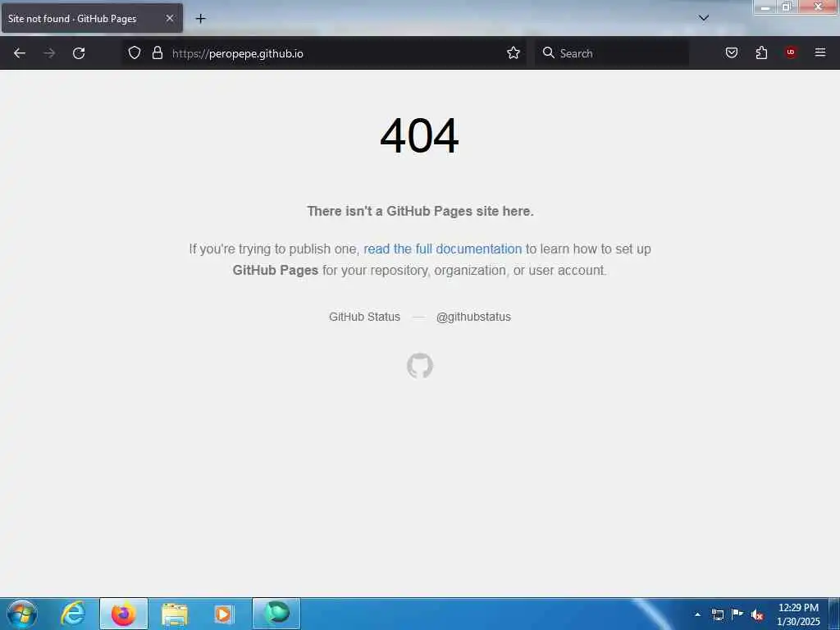Image resolution: width=840 pixels, height=630 pixels.
Task: Open the 'read the full documentation' link
Action: click(442, 249)
